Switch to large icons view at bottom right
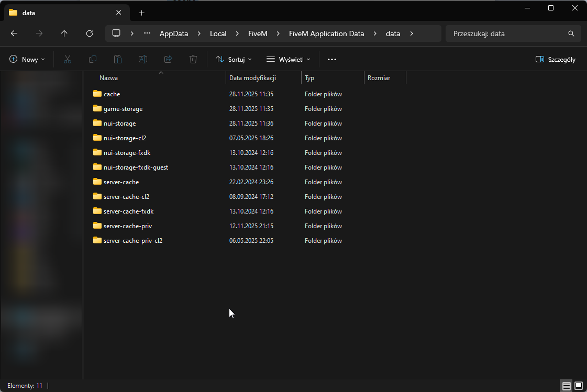This screenshot has height=392, width=587. [578, 386]
